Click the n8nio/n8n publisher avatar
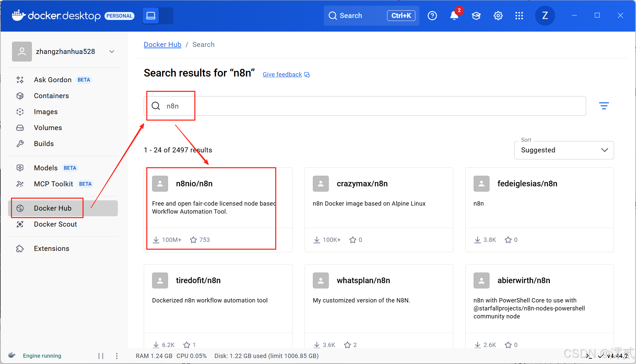The width and height of the screenshot is (636, 364). click(160, 184)
